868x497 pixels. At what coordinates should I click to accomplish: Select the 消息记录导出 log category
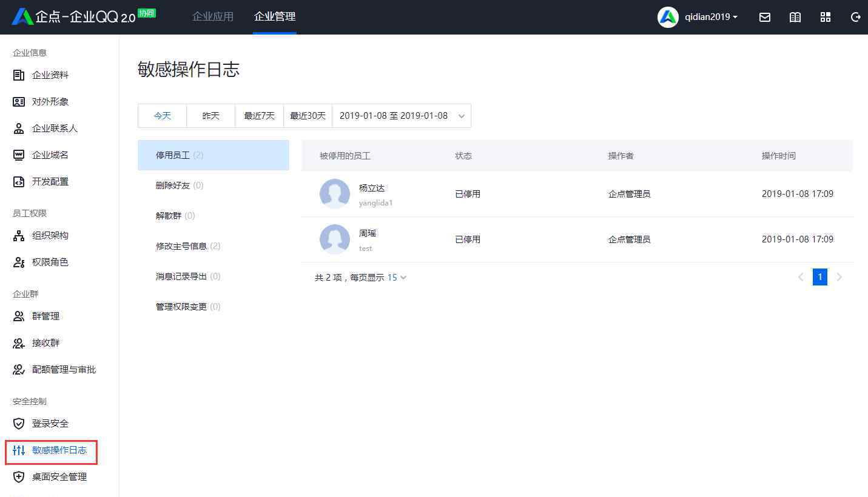coord(214,276)
